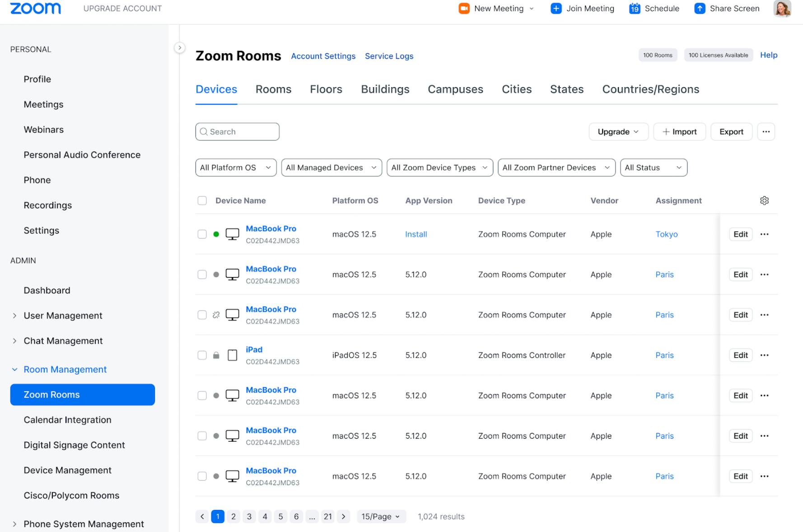Go to the next page arrow
The width and height of the screenshot is (803, 532).
(344, 517)
